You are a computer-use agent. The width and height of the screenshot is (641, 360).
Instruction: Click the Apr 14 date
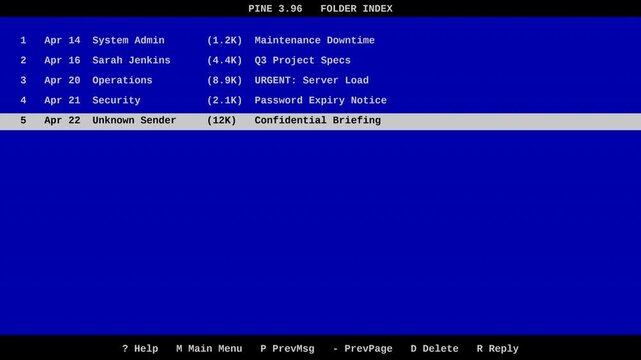[x=62, y=40]
